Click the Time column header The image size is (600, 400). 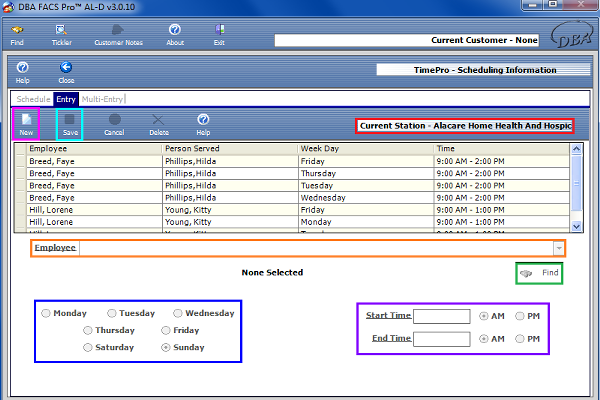click(x=502, y=149)
